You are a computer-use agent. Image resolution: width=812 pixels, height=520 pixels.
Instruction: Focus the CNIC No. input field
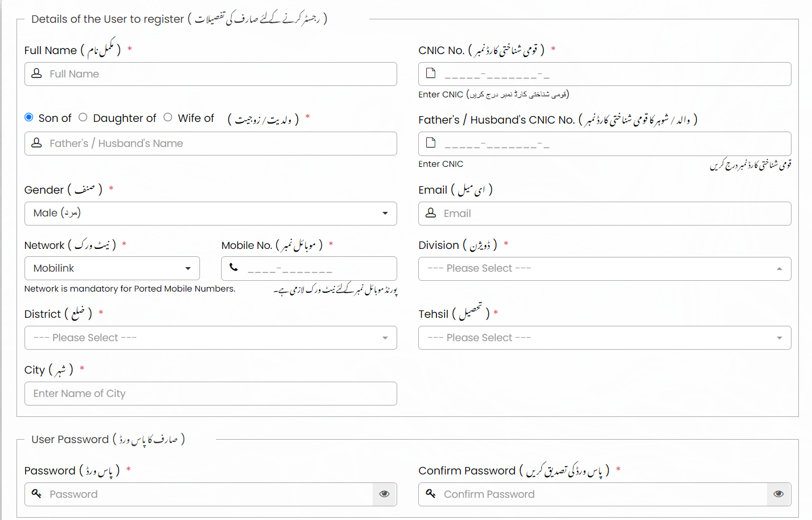tap(605, 74)
